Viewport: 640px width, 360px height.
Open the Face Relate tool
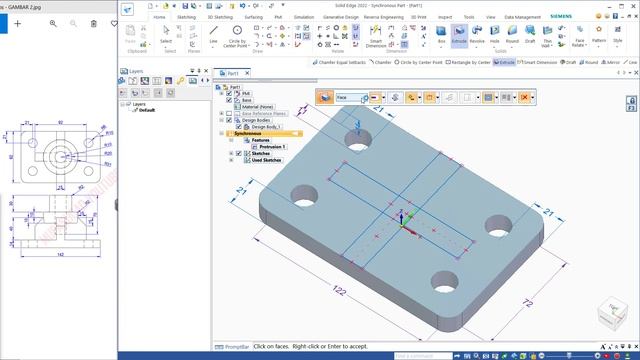580,36
